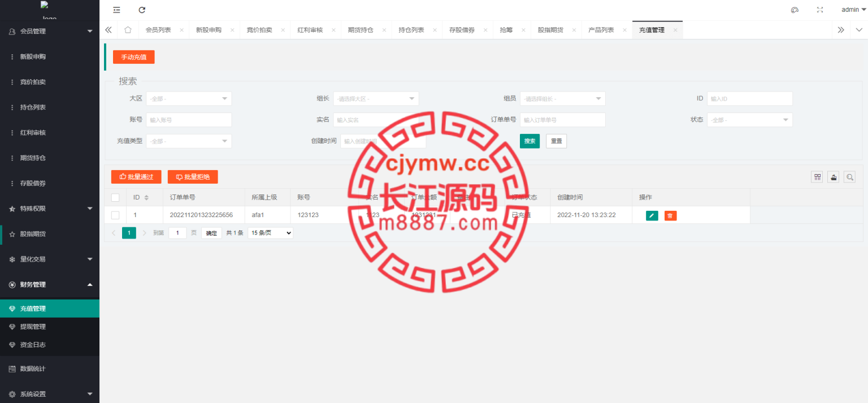Viewport: 868px width, 403px height.
Task: Focus the 账号 input field
Action: pos(189,120)
